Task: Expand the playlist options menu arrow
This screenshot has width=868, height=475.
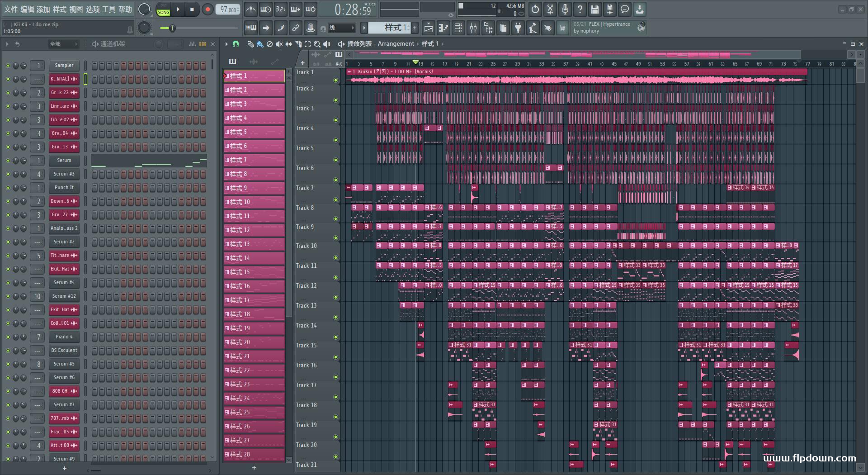Action: (x=226, y=44)
